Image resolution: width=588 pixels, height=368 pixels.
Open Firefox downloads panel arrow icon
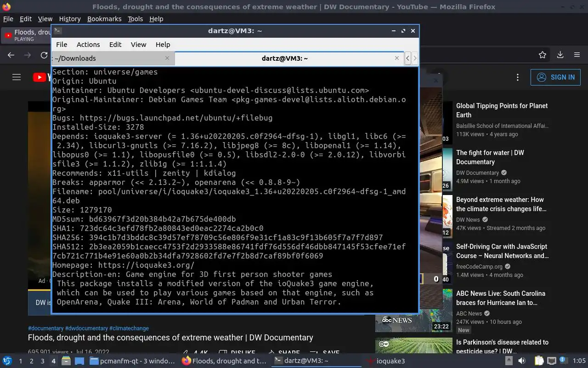click(560, 55)
